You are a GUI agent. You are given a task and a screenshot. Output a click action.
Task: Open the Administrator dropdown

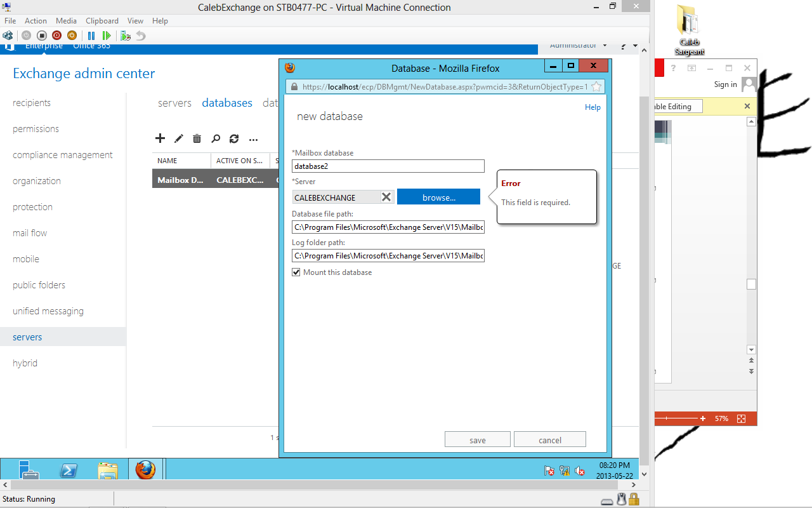(578, 45)
